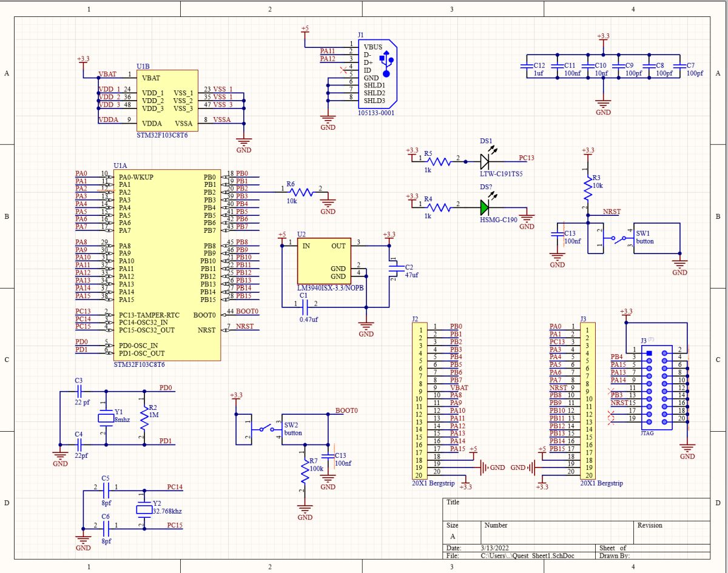Select capacitor C7 100pf symbol
728x573 pixels.
(679, 66)
